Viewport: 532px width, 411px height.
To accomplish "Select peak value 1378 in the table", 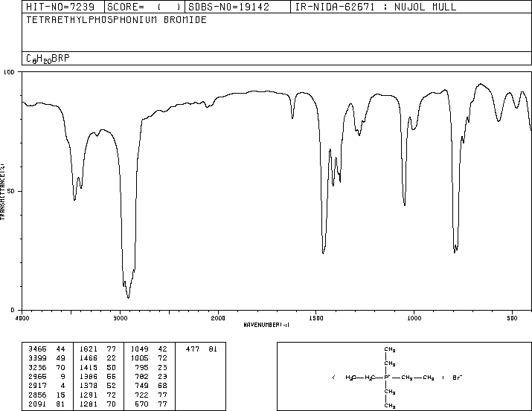I will [x=89, y=386].
